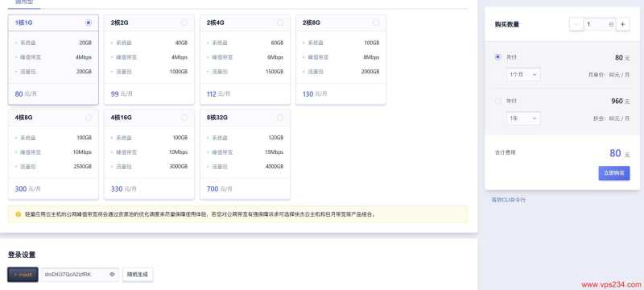
Task: Toggle password visibility eye icon
Action: tap(112, 275)
